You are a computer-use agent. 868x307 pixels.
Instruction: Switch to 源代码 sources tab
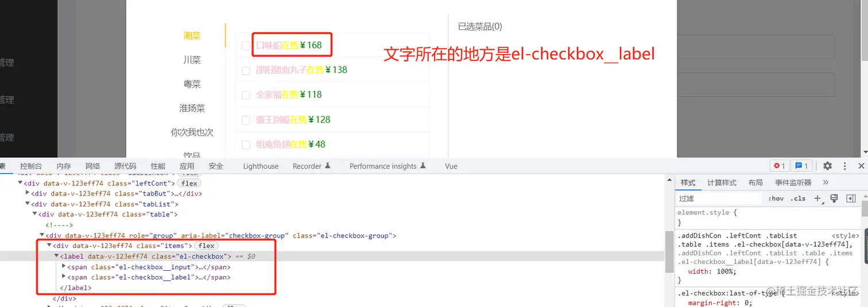tap(125, 166)
